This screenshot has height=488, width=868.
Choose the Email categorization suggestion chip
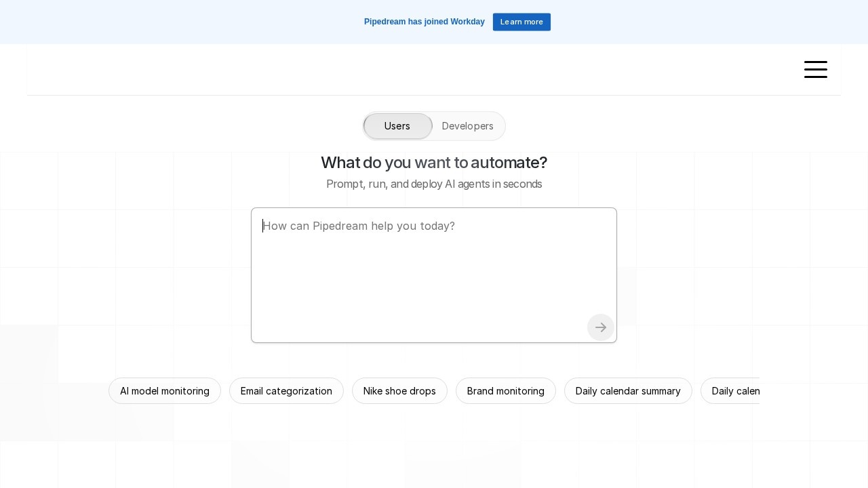pyautogui.click(x=286, y=391)
